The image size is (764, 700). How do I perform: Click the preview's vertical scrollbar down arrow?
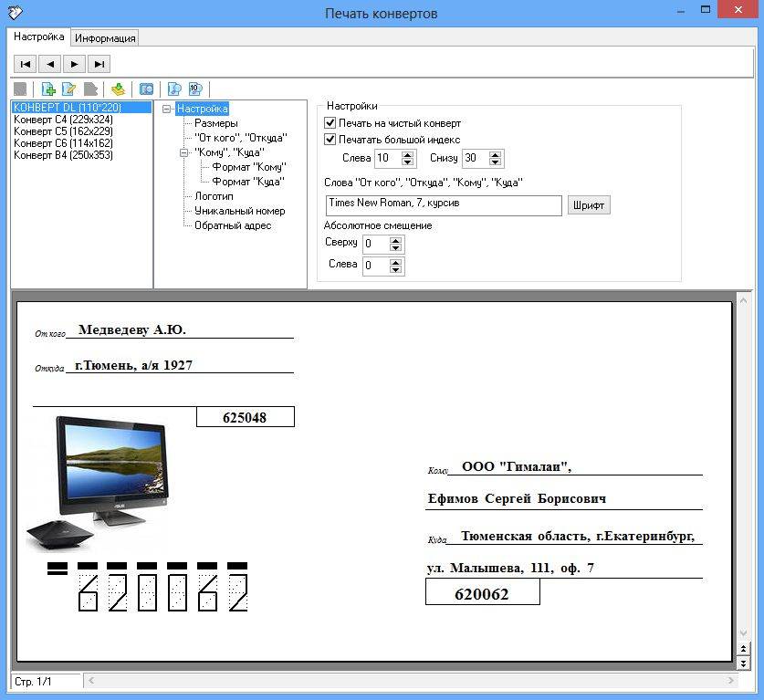pos(743,633)
